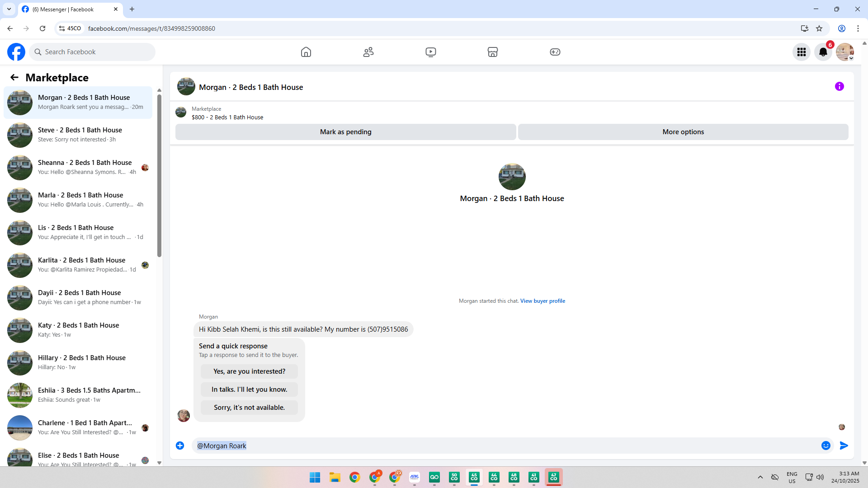The height and width of the screenshot is (488, 868).
Task: Go to the Home feed icon
Action: 306,52
